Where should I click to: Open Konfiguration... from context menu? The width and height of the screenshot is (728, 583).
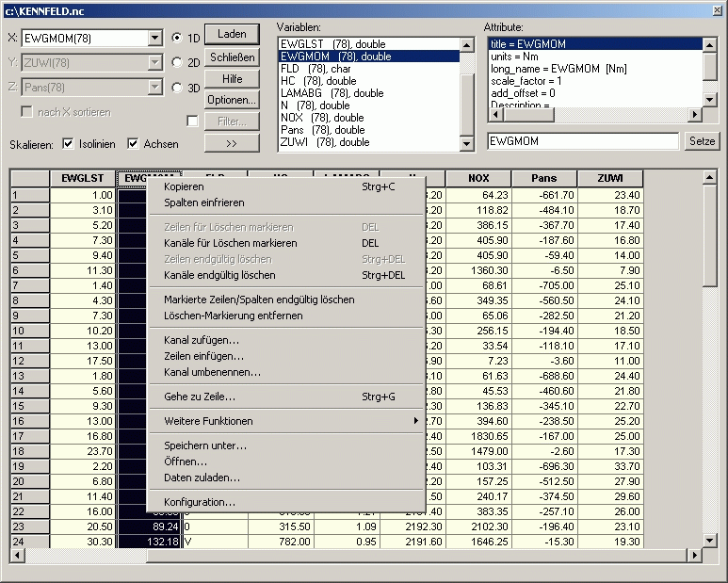pos(200,502)
